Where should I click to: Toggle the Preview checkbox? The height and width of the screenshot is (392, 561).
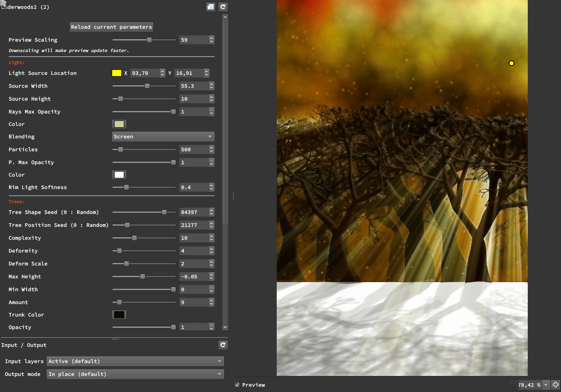coord(237,385)
